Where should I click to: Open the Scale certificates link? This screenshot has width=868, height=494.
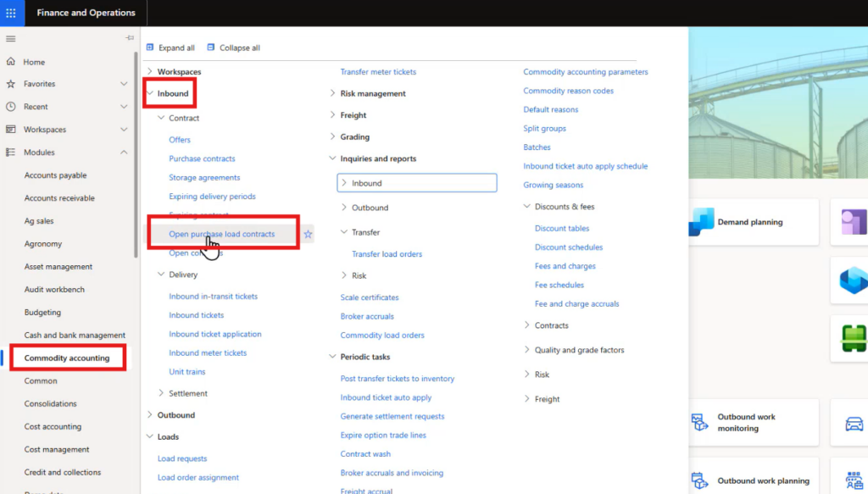(370, 297)
